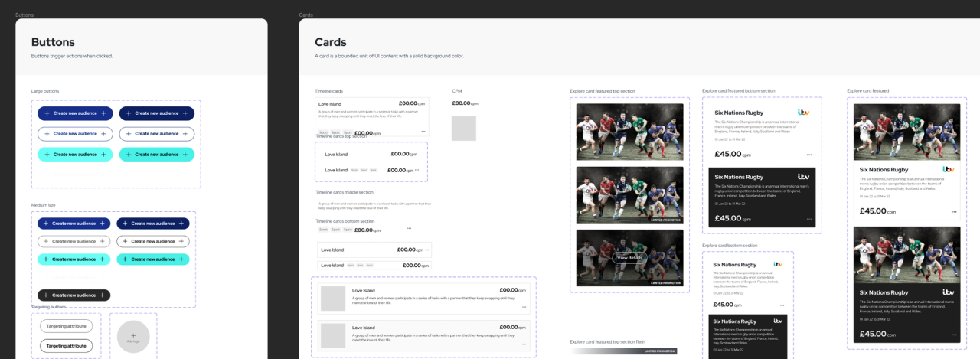980x359 pixels.
Task: Click the right-hand medium filled navy Create new audience button
Action: (153, 224)
